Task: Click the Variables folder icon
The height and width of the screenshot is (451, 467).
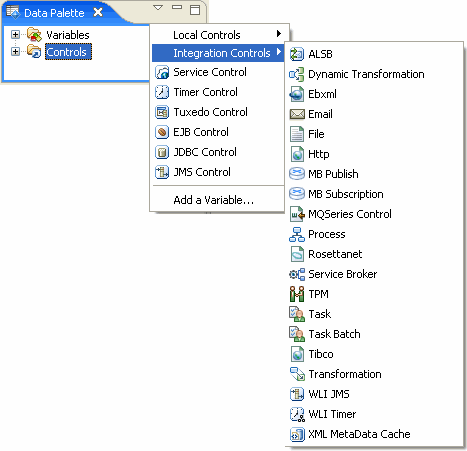Action: coord(34,34)
